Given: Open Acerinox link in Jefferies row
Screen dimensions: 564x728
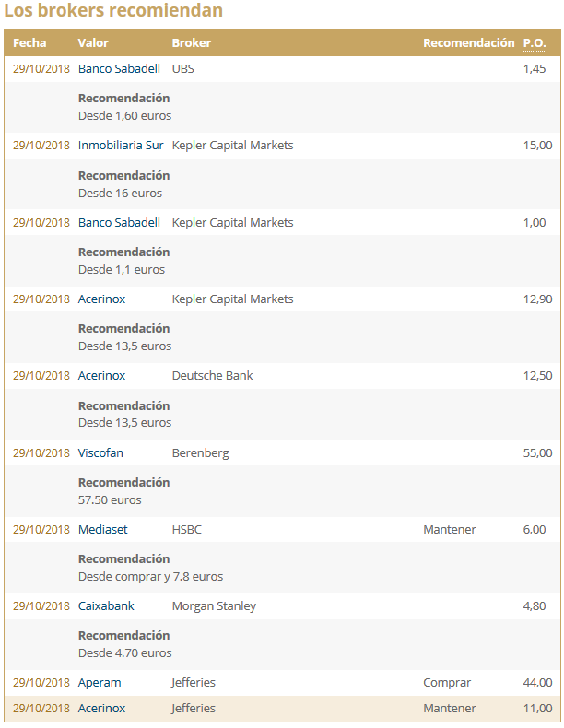Looking at the screenshot, I should (101, 709).
